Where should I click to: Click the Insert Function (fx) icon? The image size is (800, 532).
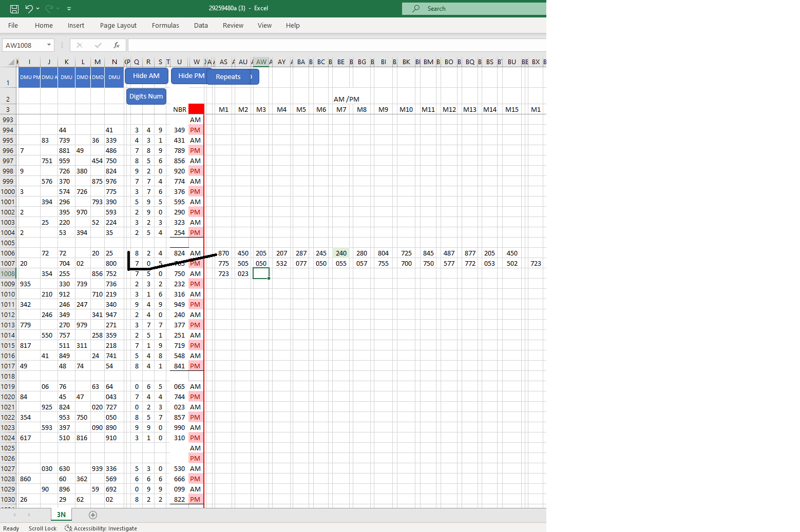coord(117,45)
